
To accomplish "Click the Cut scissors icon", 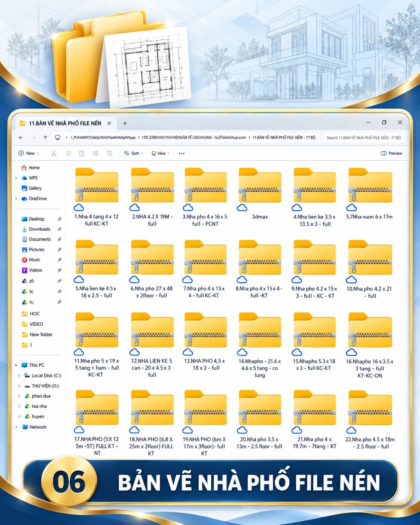I will tap(54, 153).
